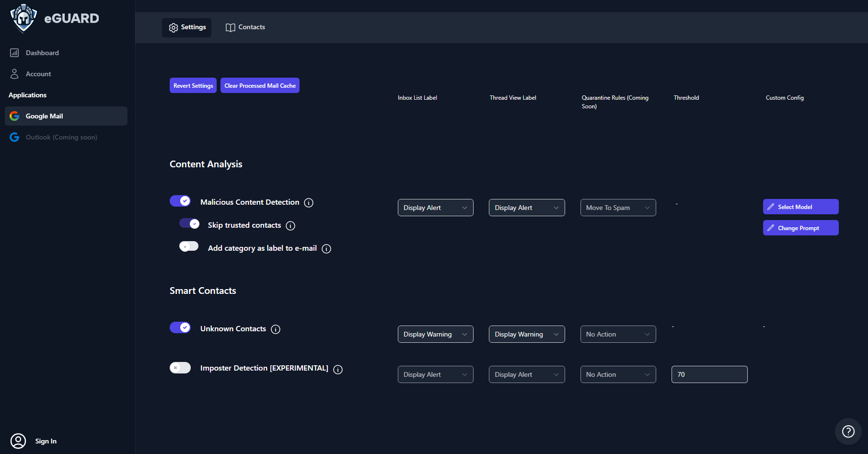868x454 pixels.
Task: Select Google Mail application
Action: [66, 116]
